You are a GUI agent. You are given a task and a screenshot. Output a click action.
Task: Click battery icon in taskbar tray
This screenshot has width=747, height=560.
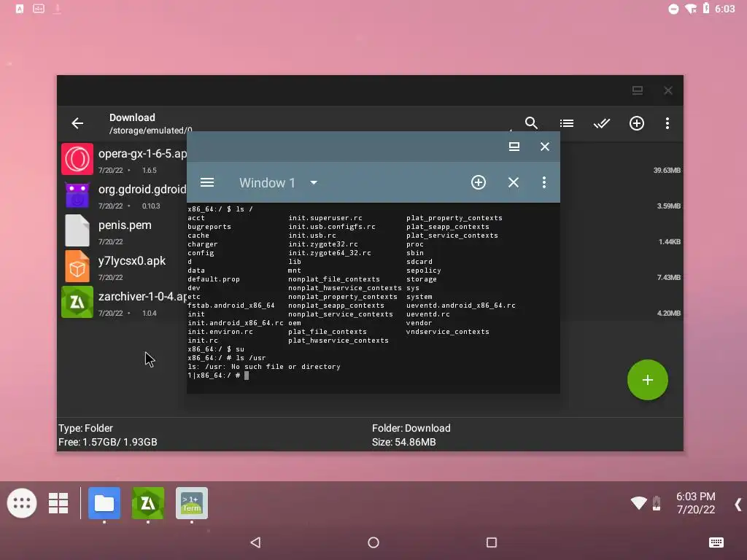(657, 503)
